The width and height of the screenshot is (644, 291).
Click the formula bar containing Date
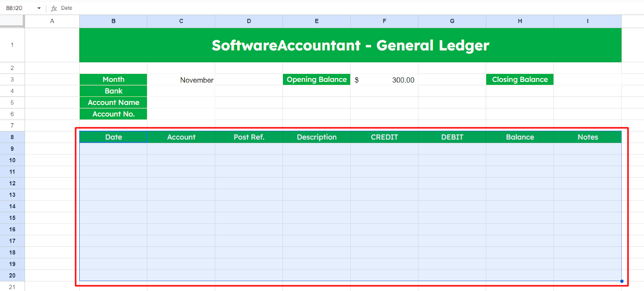click(350, 8)
